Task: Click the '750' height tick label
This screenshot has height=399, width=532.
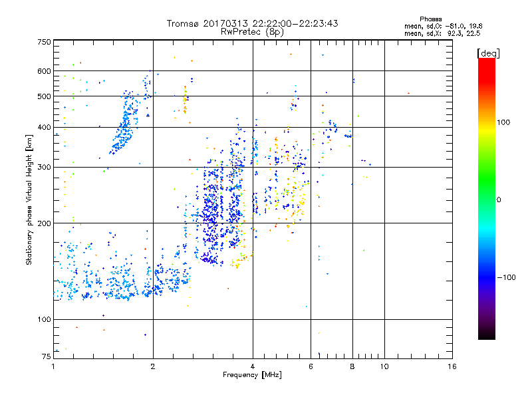Action: click(45, 42)
